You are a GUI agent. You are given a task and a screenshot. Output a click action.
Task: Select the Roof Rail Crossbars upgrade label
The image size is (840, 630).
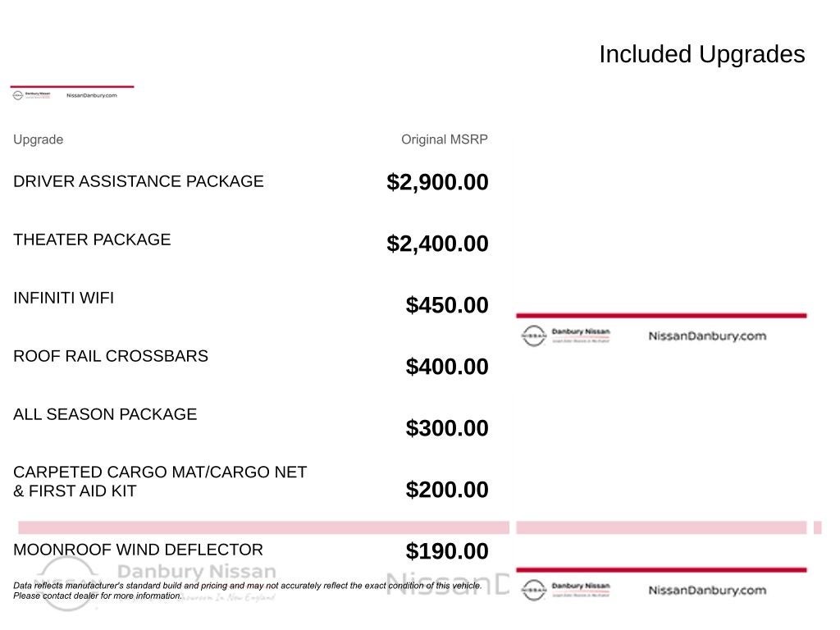(x=111, y=356)
